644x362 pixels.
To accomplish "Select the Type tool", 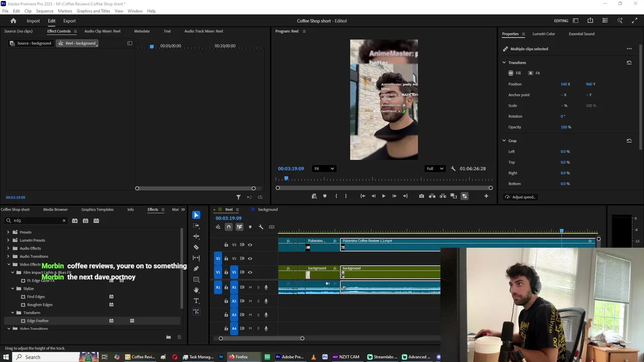I will pyautogui.click(x=196, y=301).
